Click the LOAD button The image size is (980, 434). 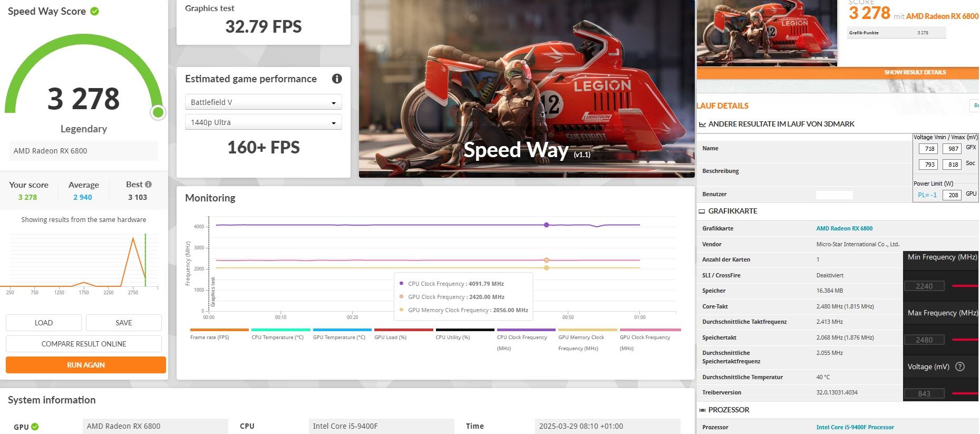point(44,323)
